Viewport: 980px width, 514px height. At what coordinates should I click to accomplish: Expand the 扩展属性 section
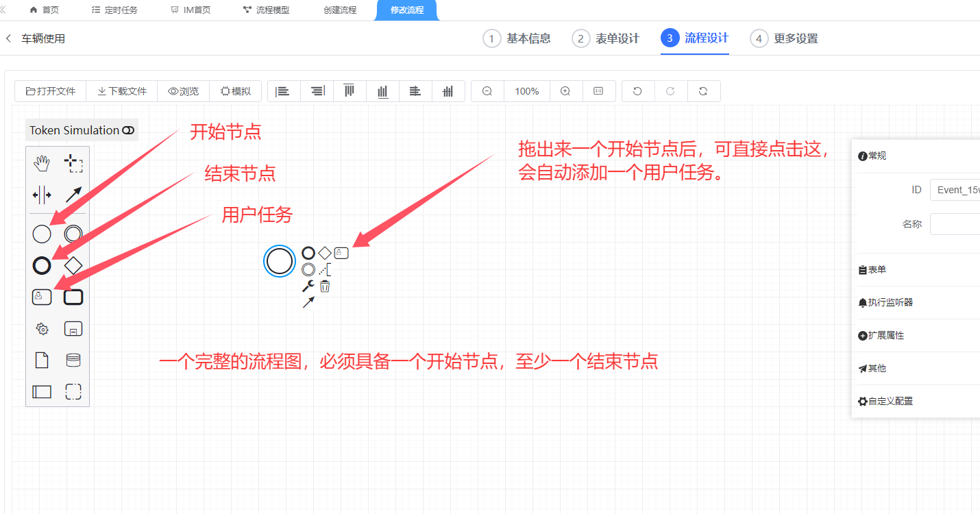coord(918,335)
